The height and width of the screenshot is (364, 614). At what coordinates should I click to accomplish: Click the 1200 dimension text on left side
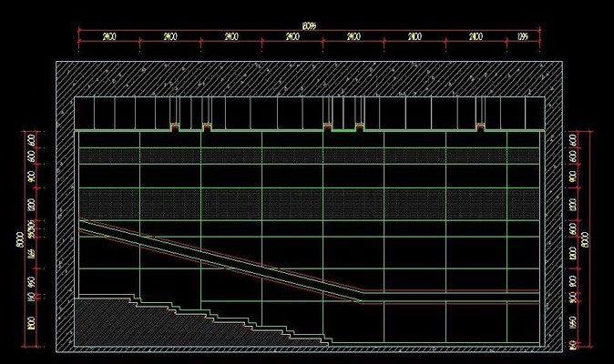[x=33, y=207]
